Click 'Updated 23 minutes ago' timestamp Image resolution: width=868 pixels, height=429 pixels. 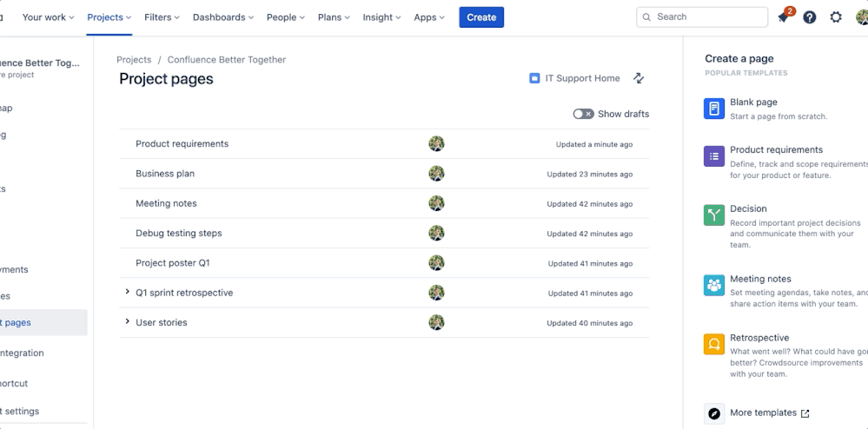coord(590,175)
